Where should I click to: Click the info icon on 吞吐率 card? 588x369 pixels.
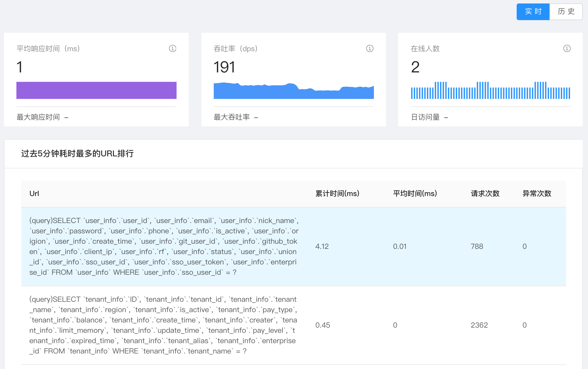[370, 49]
